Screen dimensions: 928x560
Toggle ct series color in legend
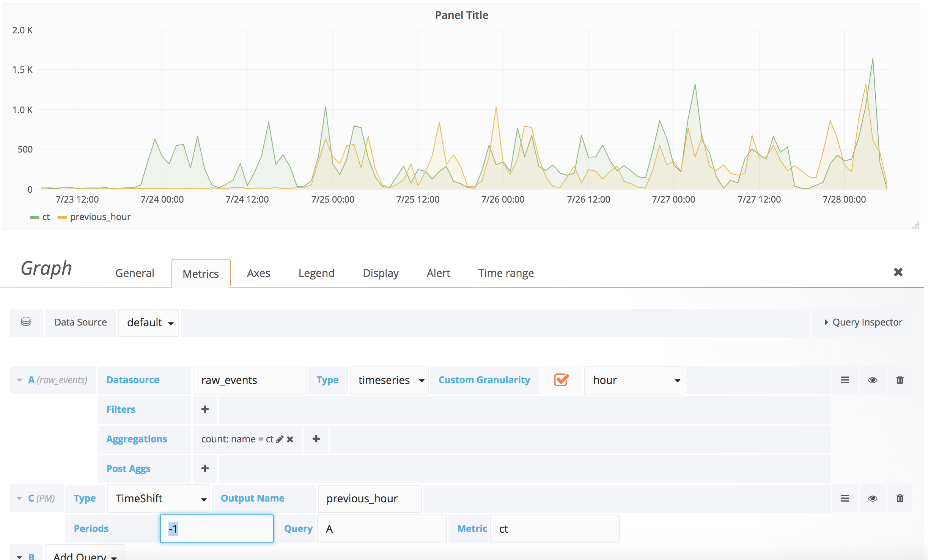click(x=35, y=217)
